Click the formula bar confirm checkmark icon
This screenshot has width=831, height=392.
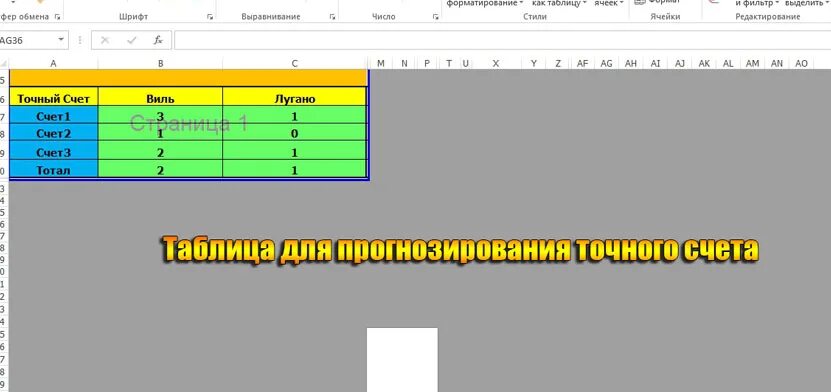(x=131, y=40)
